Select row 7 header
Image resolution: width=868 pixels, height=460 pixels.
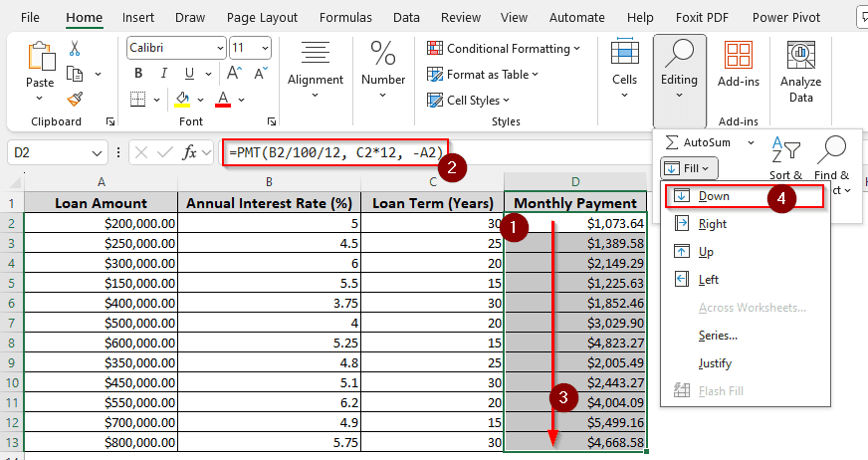tap(12, 323)
